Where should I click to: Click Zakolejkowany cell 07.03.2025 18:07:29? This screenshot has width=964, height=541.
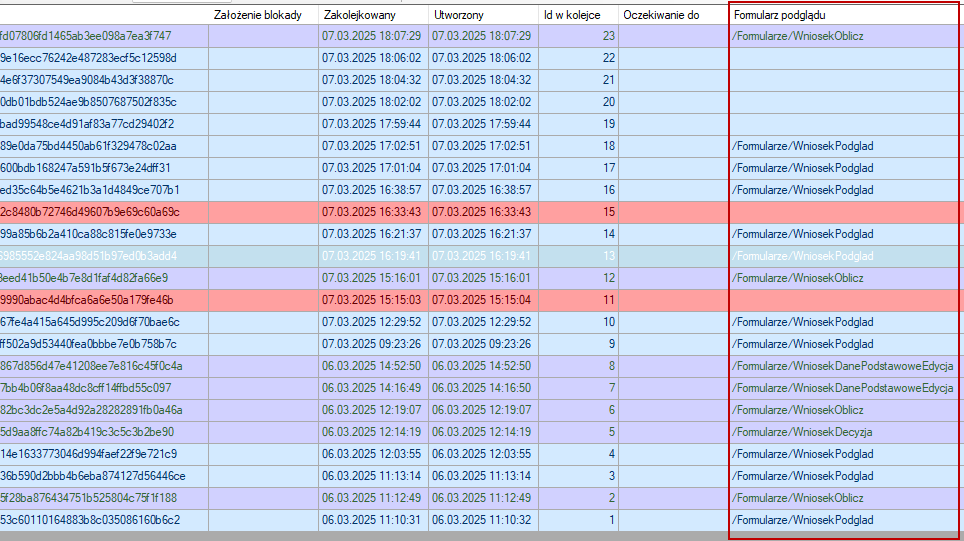click(x=373, y=36)
